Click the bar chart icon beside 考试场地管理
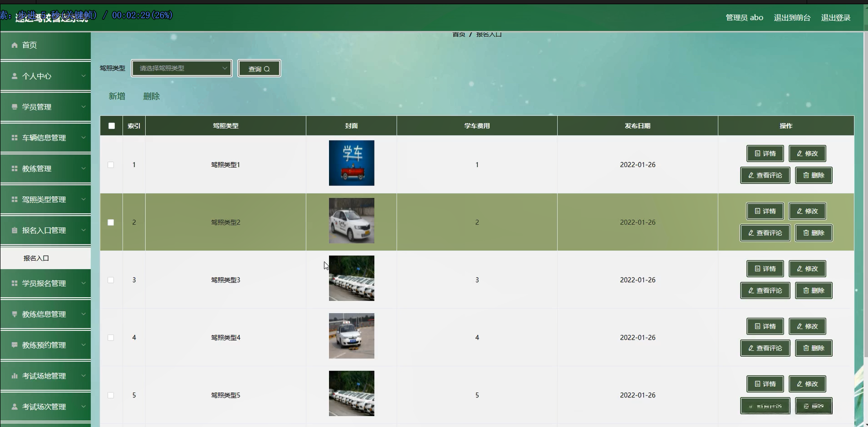 (15, 376)
